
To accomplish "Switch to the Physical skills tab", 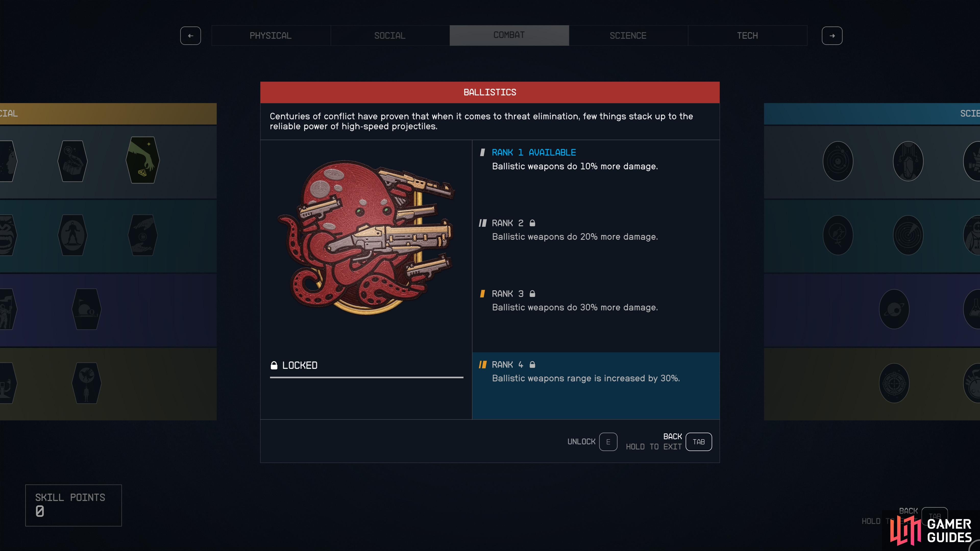I will (271, 36).
